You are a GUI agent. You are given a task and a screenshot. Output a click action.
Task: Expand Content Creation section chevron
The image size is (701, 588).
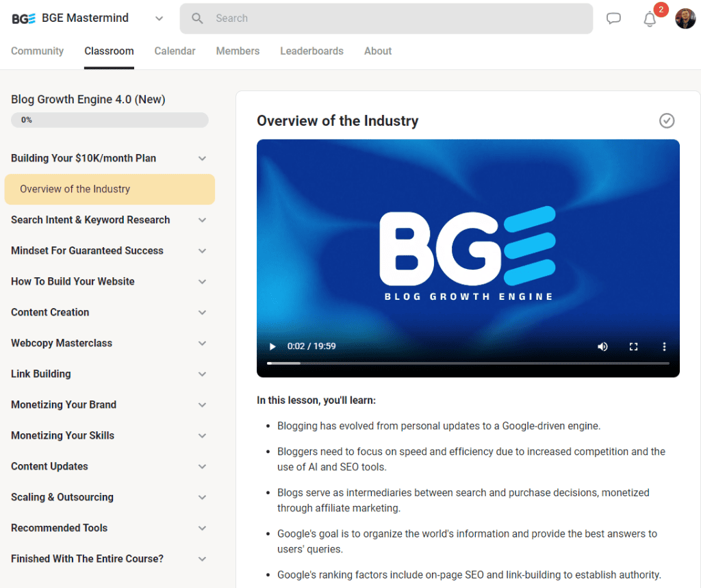coord(202,313)
